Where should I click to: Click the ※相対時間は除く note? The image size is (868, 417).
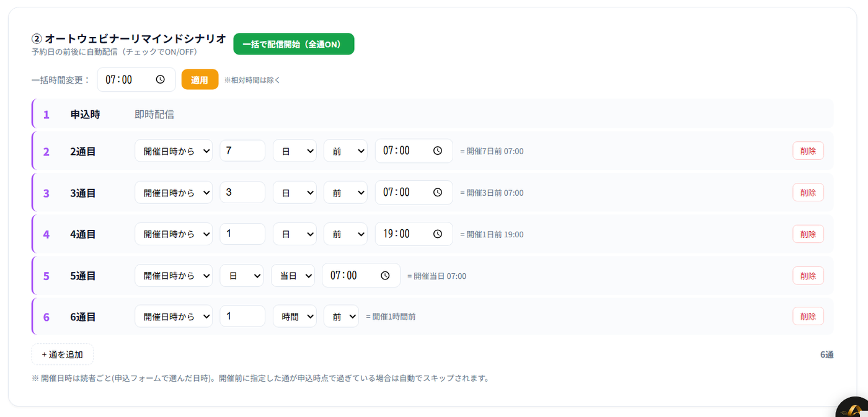tap(252, 80)
